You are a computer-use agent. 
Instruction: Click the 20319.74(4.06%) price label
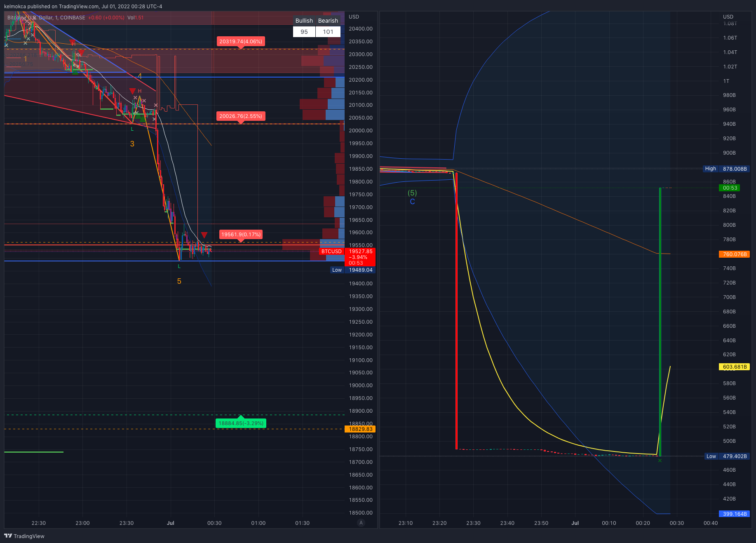tap(241, 42)
